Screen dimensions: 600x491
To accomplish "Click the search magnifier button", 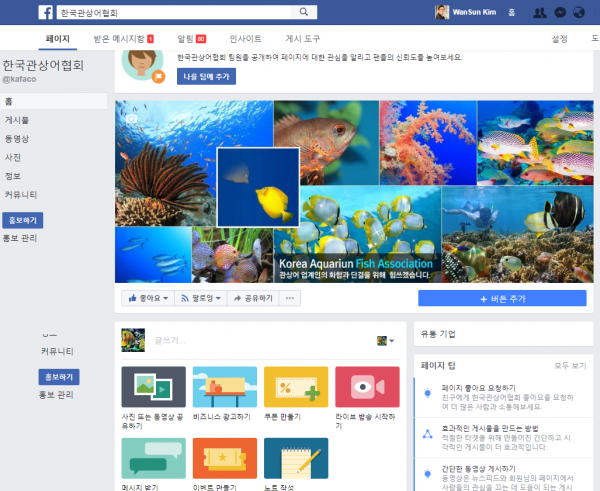I will point(304,12).
